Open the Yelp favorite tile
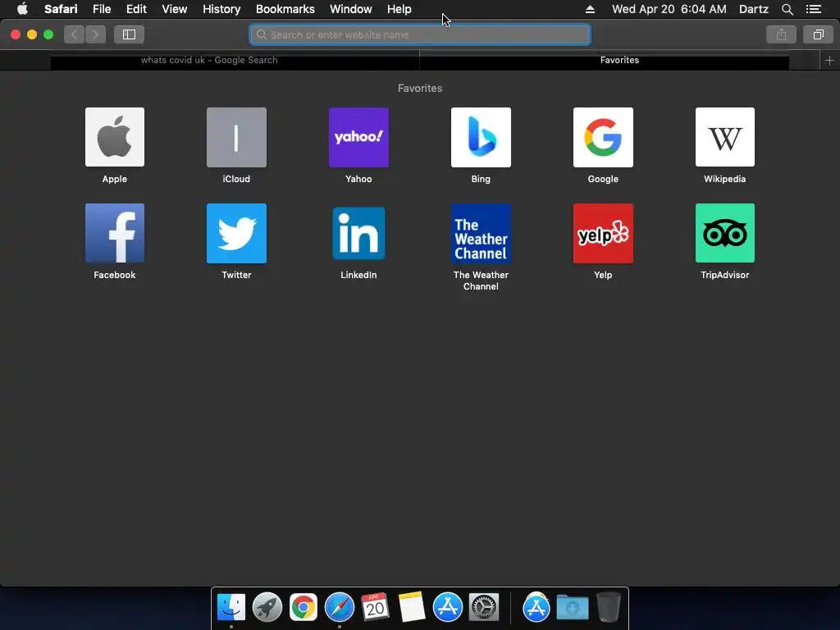840x630 pixels. 603,233
